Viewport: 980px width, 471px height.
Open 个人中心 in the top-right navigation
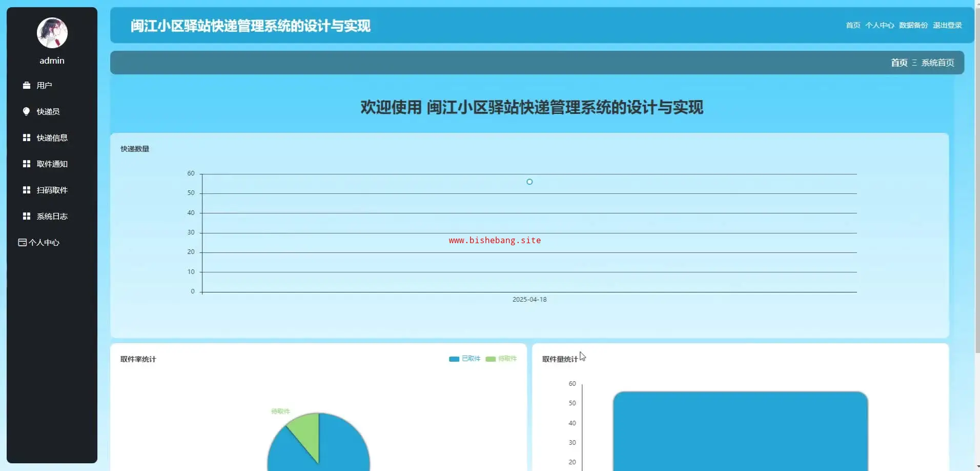coord(880,25)
